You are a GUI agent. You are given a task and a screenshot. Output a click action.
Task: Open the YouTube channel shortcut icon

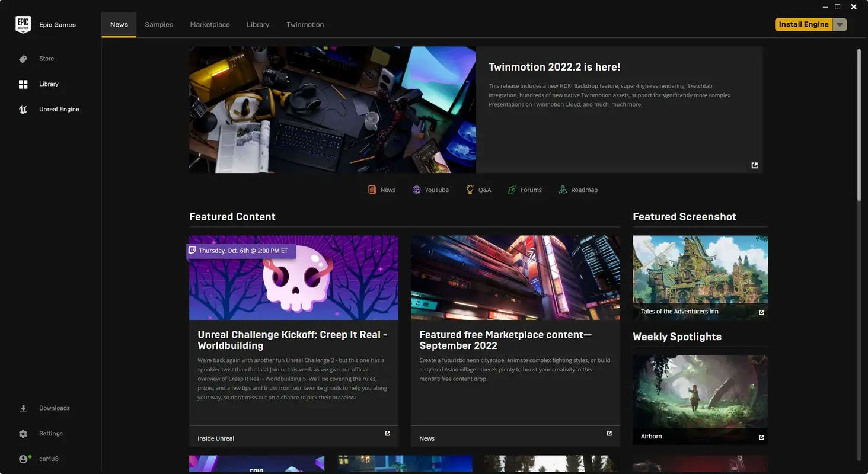(x=417, y=190)
